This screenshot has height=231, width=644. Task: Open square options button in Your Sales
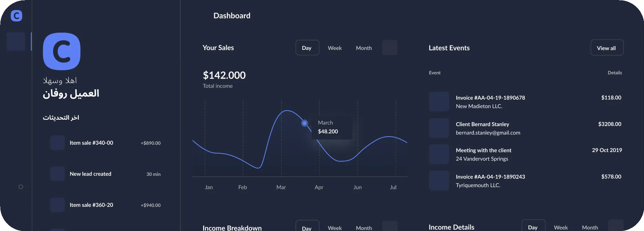pos(390,48)
